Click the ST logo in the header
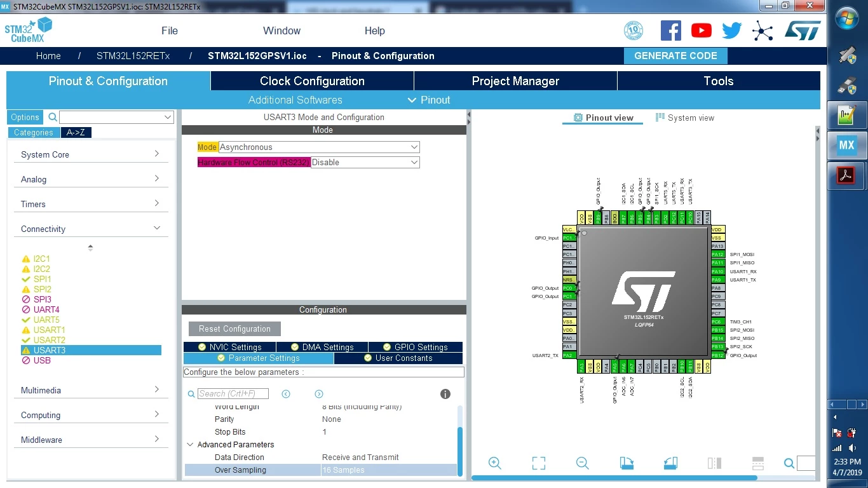This screenshot has height=488, width=868. click(x=803, y=30)
